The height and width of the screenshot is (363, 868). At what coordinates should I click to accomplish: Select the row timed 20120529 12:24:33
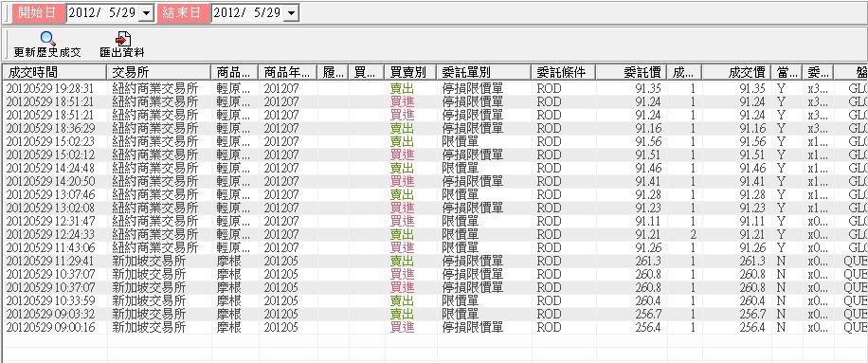435,235
